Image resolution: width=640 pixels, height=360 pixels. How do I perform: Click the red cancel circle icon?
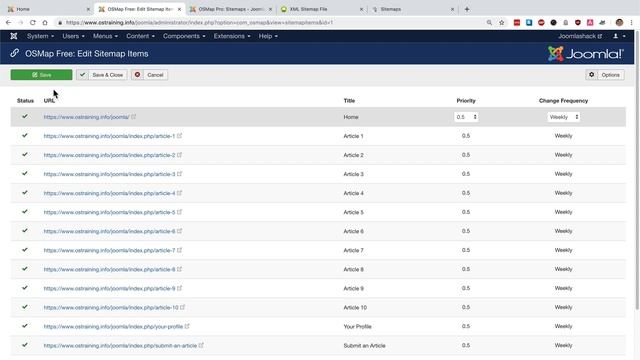[x=138, y=75]
